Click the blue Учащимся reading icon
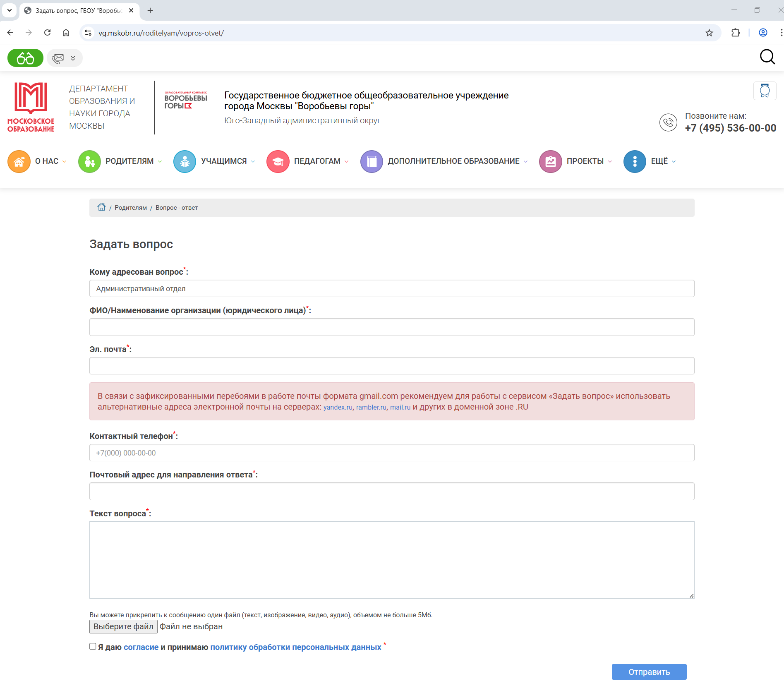The width and height of the screenshot is (784, 693). (x=185, y=161)
